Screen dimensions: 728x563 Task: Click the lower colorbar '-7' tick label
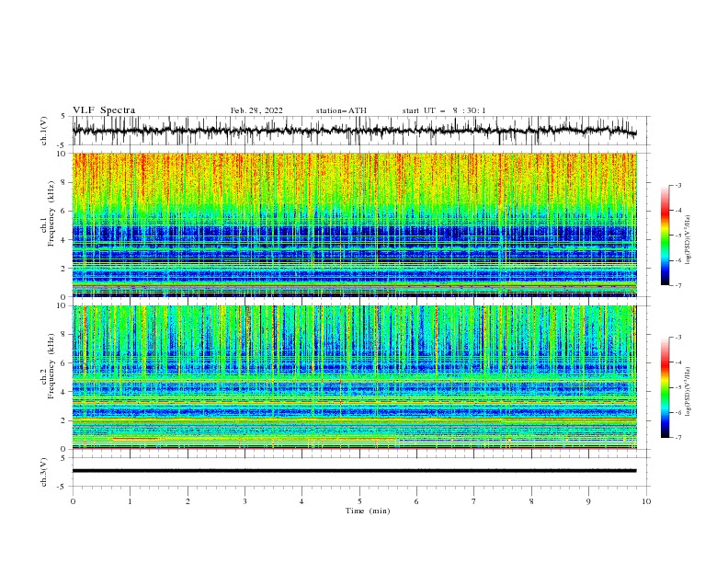pos(678,438)
